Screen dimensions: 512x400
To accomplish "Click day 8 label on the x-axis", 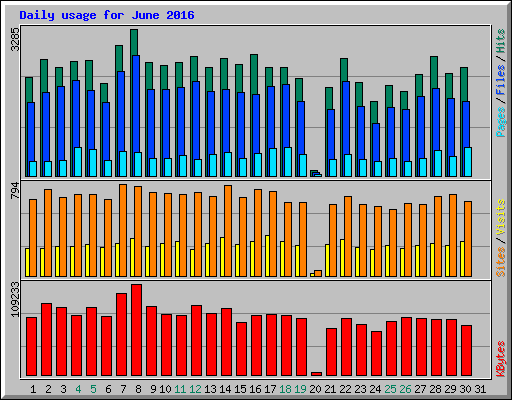I will [138, 389].
